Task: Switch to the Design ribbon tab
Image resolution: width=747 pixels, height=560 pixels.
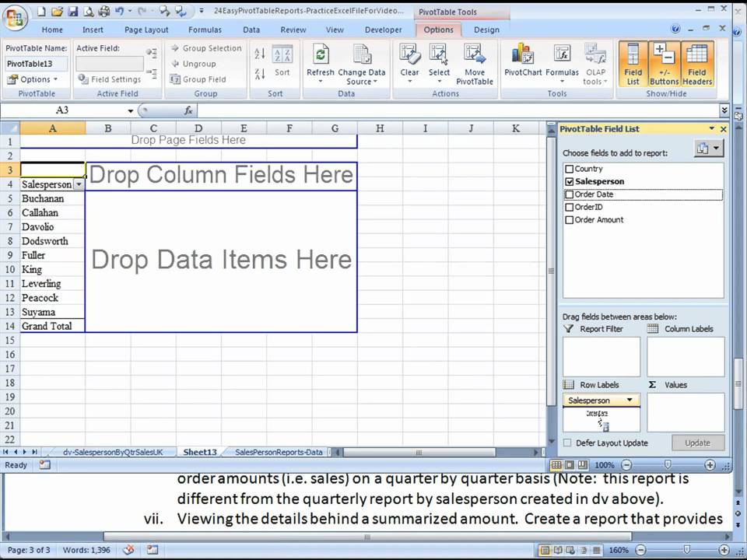Action: point(486,30)
